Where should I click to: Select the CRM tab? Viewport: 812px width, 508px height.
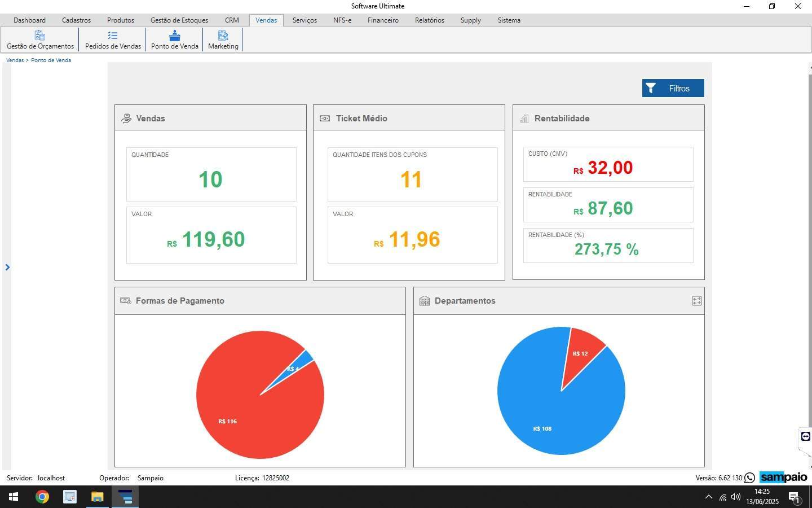point(232,20)
